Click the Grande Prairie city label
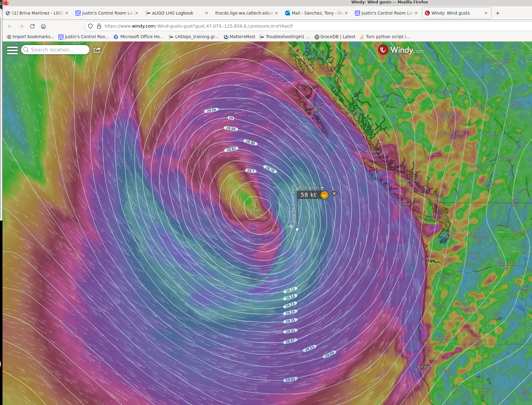532x405 pixels. (x=500, y=63)
